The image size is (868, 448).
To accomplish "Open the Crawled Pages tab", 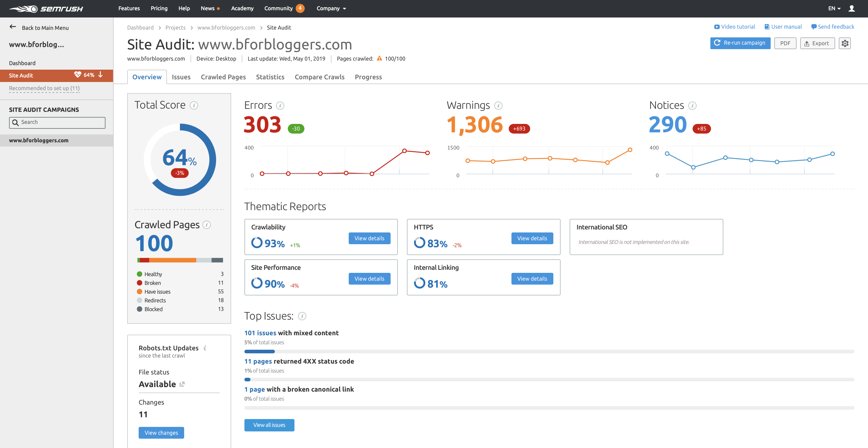I will (x=223, y=77).
